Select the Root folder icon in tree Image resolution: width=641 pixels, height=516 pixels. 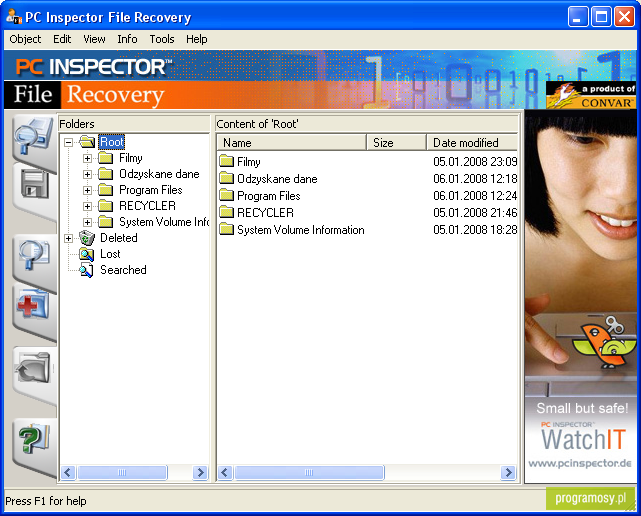click(x=87, y=142)
